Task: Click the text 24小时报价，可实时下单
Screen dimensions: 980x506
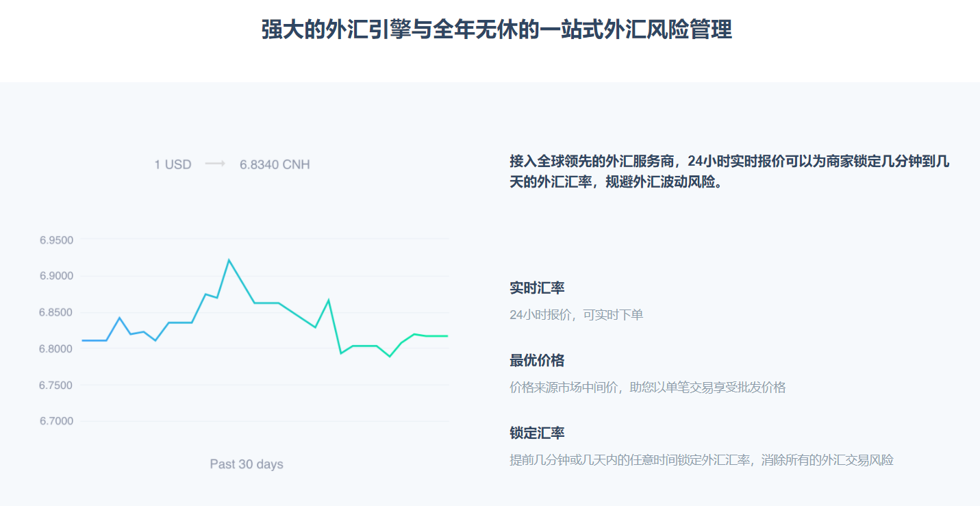Action: coord(577,315)
